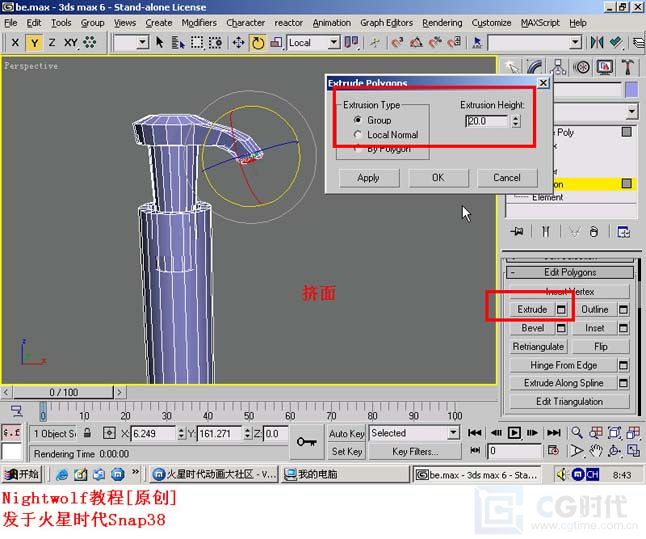646x539 pixels.
Task: Restrict to X axis constraint
Action: point(15,42)
